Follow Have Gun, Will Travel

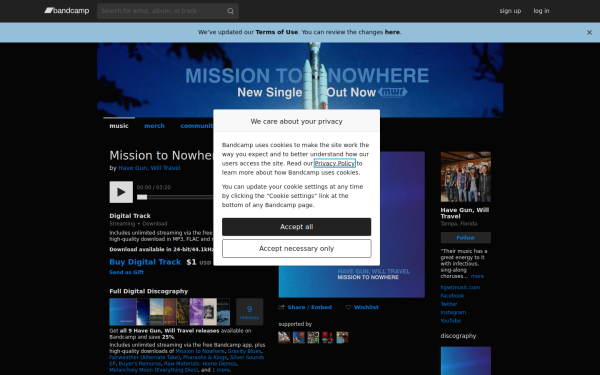466,238
